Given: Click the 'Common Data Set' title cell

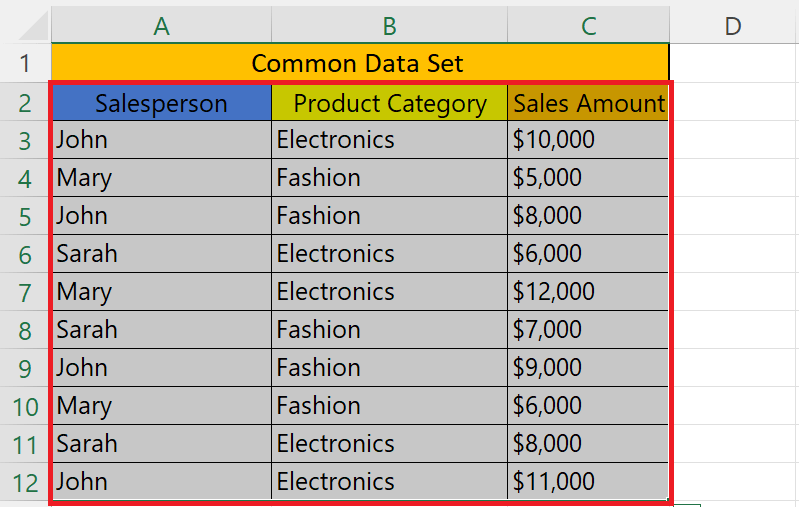Looking at the screenshot, I should [360, 63].
